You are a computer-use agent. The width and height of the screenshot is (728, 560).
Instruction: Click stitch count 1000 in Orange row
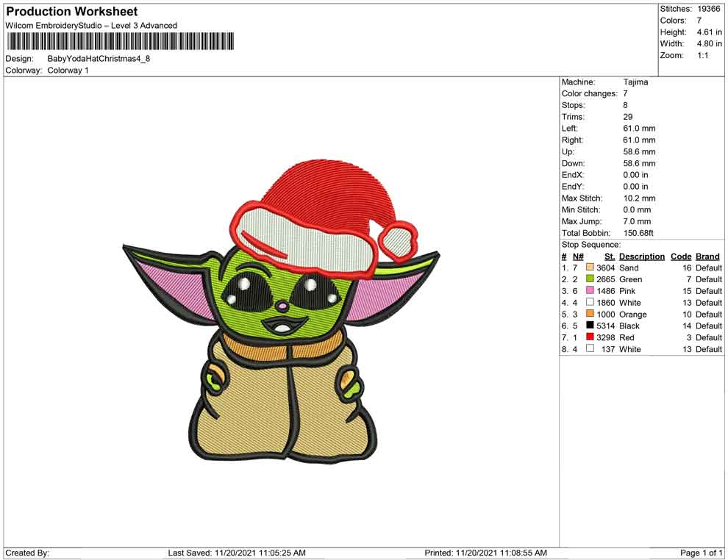605,314
